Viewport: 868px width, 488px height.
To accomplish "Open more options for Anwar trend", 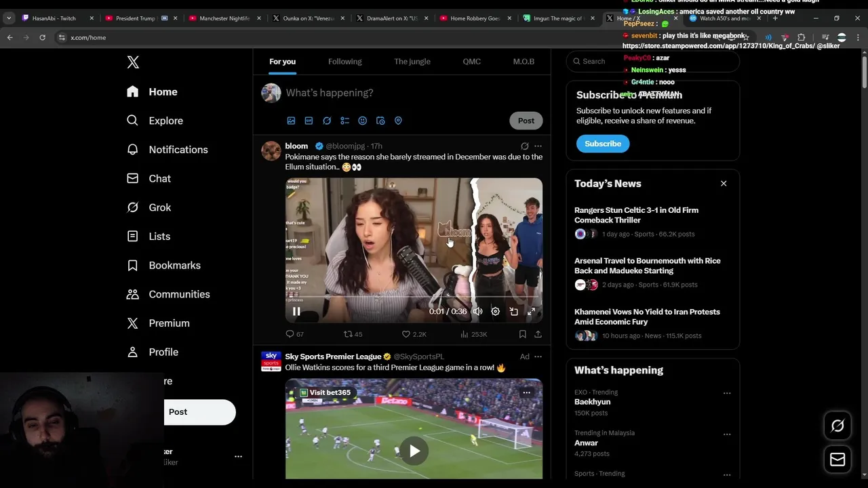I will click(x=727, y=434).
